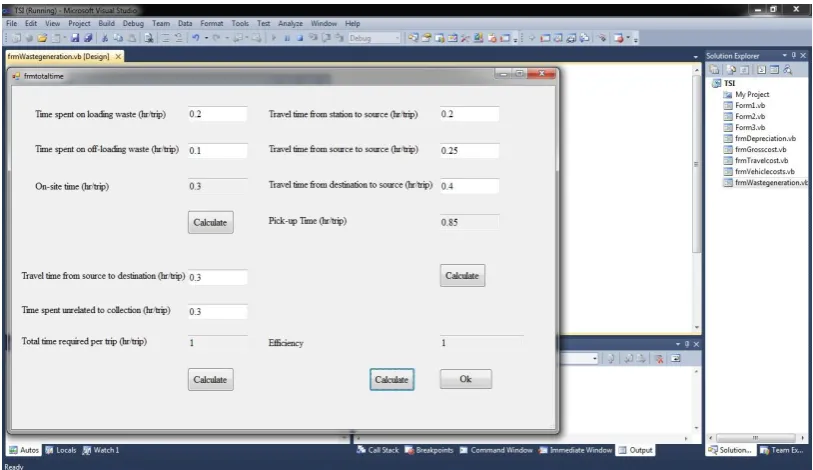The width and height of the screenshot is (813, 470).
Task: Click Toggle Word Wrap icon in Output panel
Action: click(676, 358)
